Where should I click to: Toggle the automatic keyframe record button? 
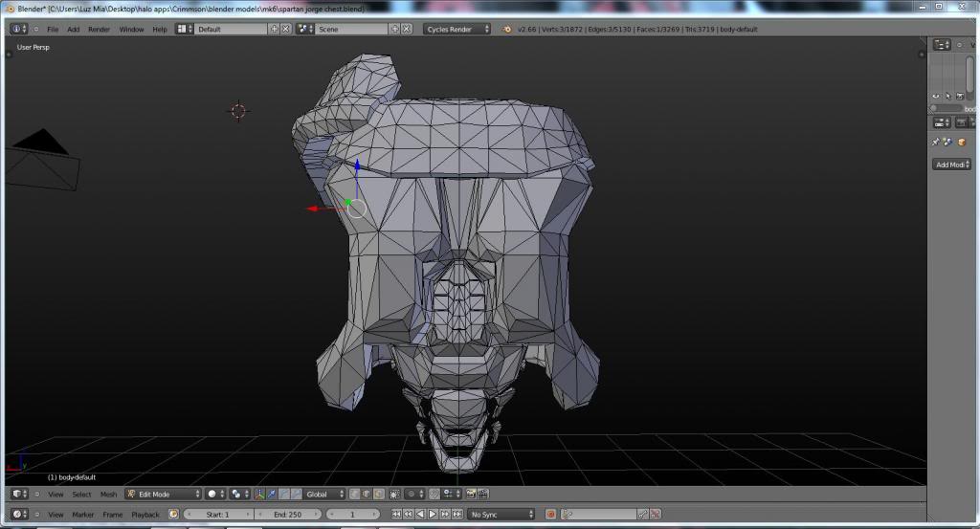click(x=550, y=514)
